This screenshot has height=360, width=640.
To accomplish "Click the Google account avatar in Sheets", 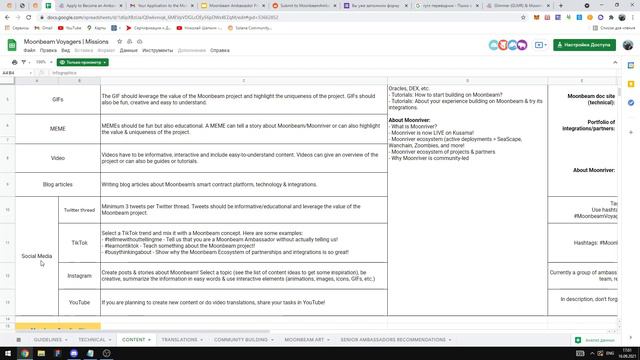I will 628,45.
